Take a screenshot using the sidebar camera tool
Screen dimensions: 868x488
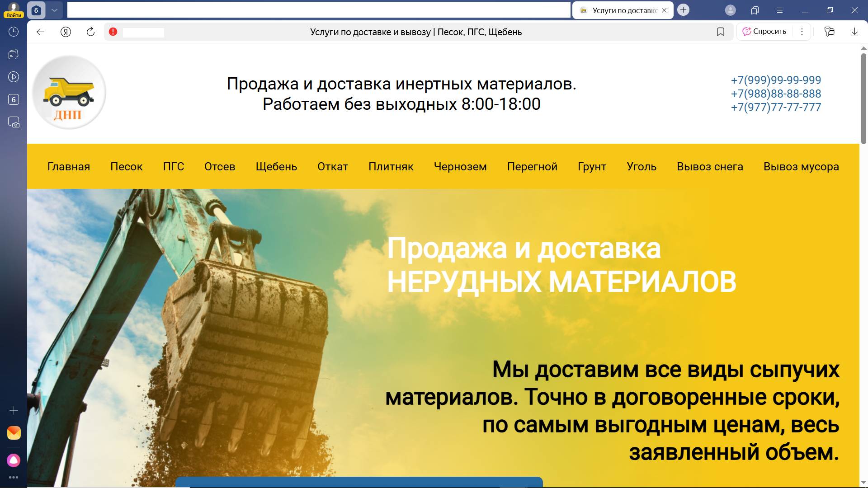(x=14, y=122)
